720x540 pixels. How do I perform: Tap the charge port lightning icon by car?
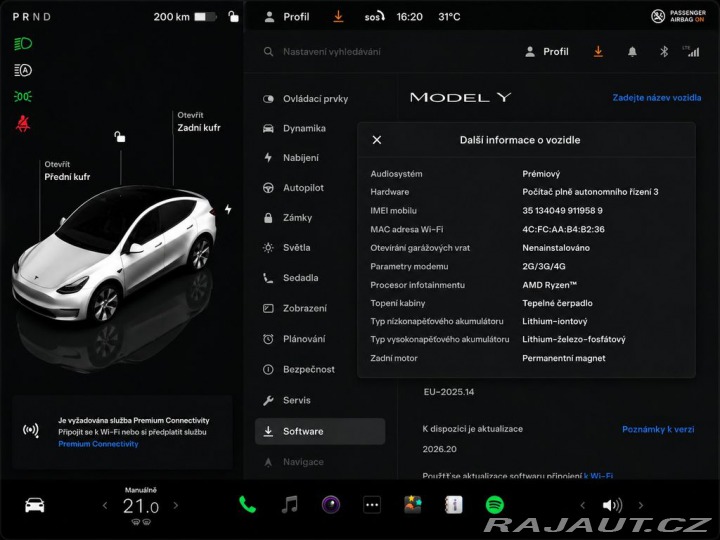click(228, 209)
